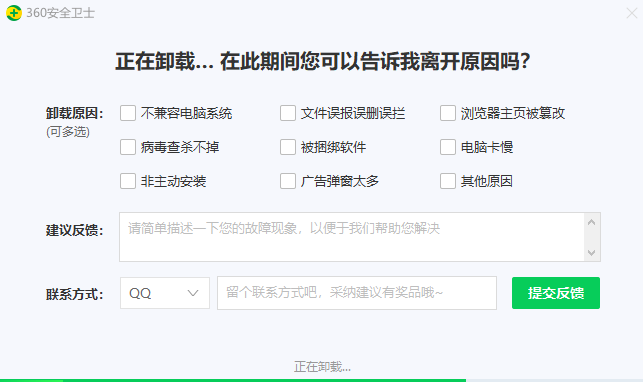The image size is (643, 382).
Task: Check the 被捆绑软件 reason
Action: pyautogui.click(x=288, y=147)
